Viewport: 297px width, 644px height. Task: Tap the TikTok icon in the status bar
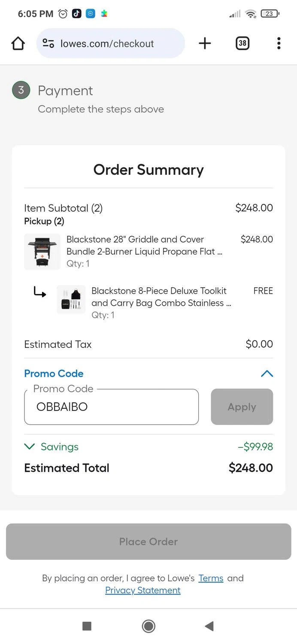pyautogui.click(x=77, y=13)
